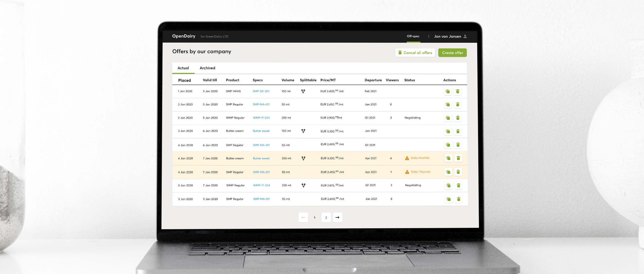The width and height of the screenshot is (644, 274).
Task: Click the left arrow pagination icon
Action: [303, 217]
